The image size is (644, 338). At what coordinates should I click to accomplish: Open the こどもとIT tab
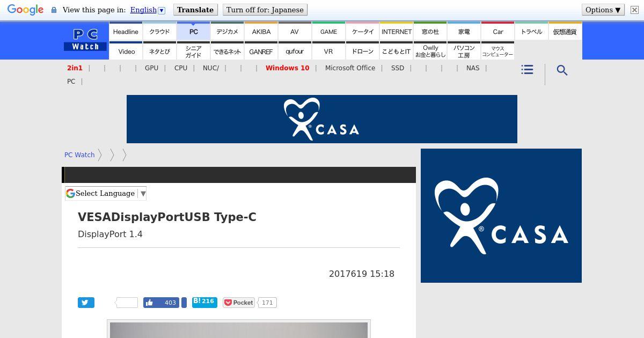[397, 51]
